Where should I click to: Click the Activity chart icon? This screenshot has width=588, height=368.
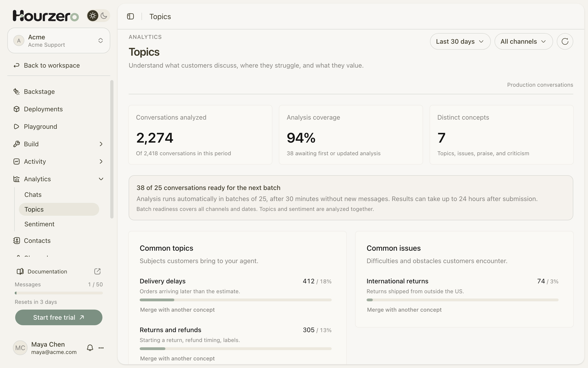click(x=17, y=162)
